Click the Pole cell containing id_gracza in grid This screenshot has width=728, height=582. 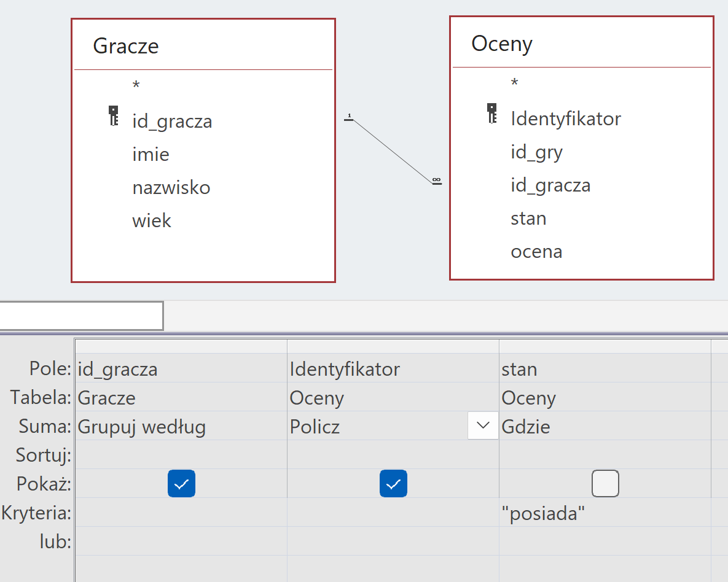(x=181, y=369)
